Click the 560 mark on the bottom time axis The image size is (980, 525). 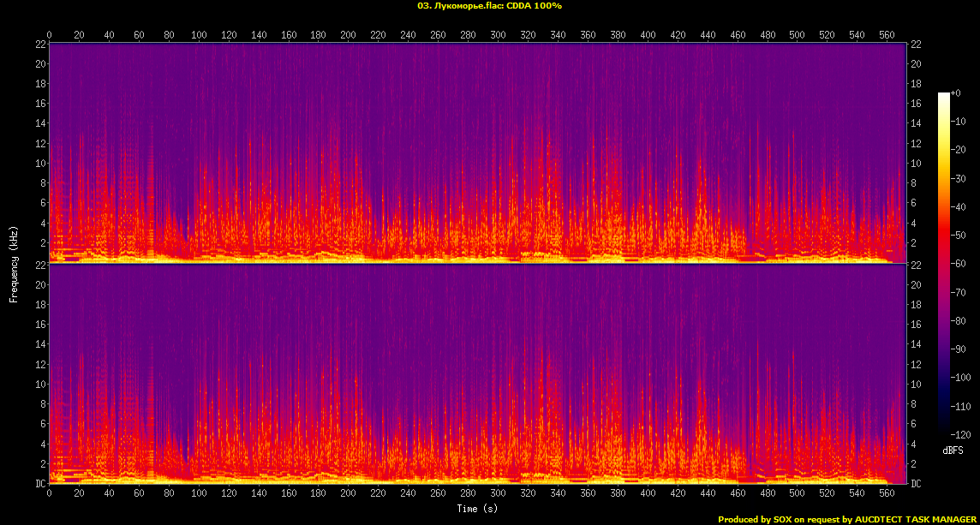[x=887, y=494]
